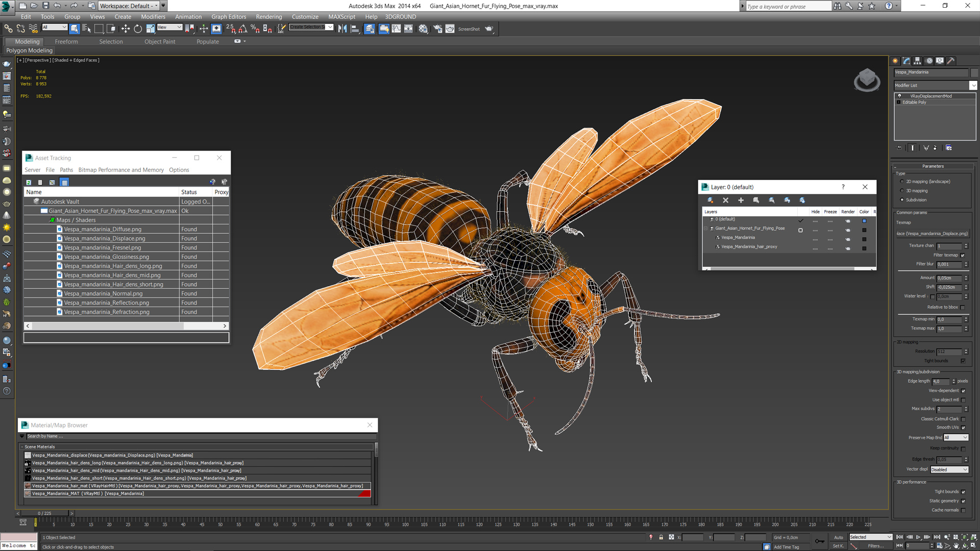This screenshot has width=980, height=551.
Task: Click the Pan View hand icon
Action: [956, 546]
